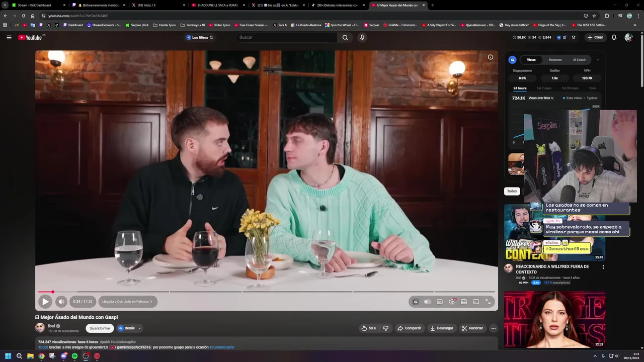This screenshot has width=644, height=362.
Task: Start voice search with the microphone icon
Action: [362, 37]
